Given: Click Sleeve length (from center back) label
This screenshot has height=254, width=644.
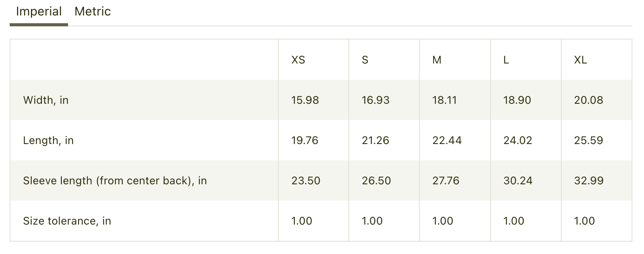Looking at the screenshot, I should (115, 181).
